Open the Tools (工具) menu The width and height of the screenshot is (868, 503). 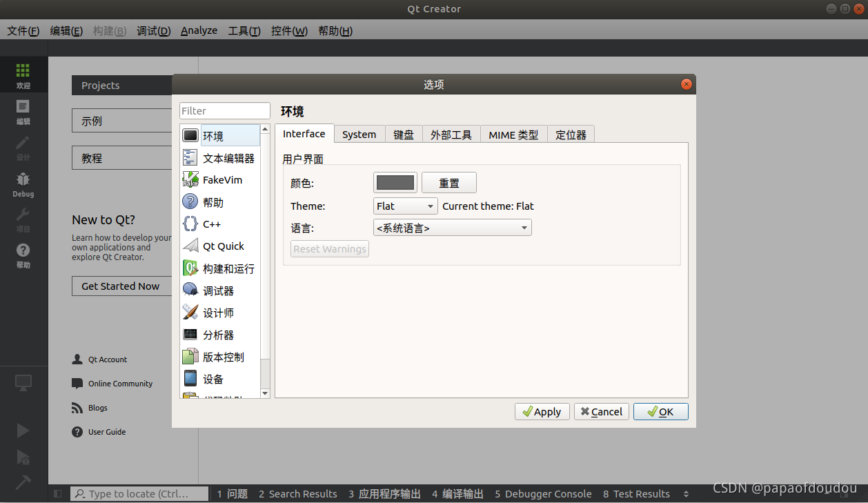244,31
